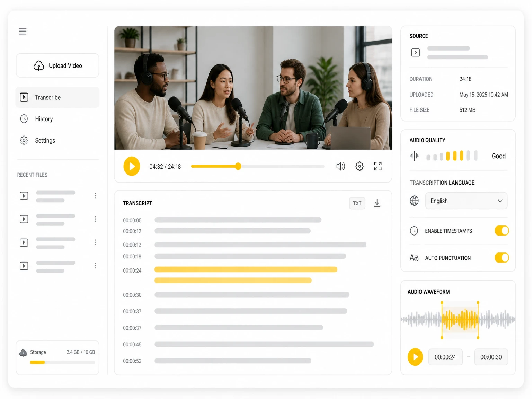This screenshot has height=399, width=532.
Task: Open options for last recent file
Action: (x=95, y=266)
